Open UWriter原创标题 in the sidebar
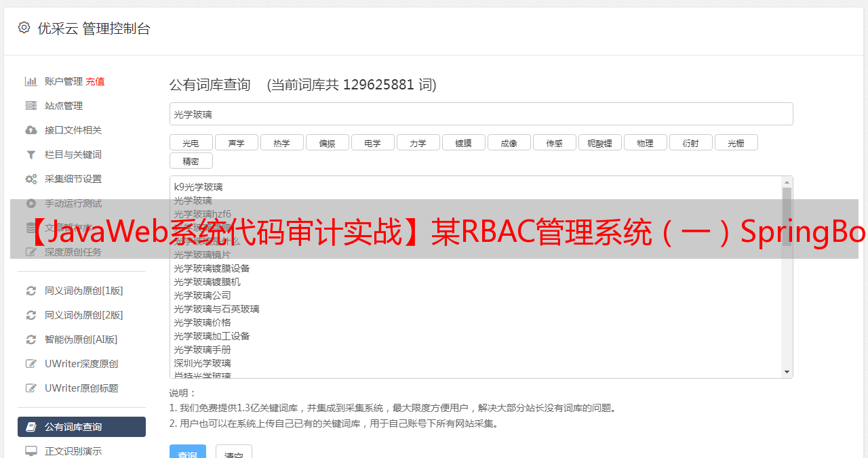 click(81, 388)
